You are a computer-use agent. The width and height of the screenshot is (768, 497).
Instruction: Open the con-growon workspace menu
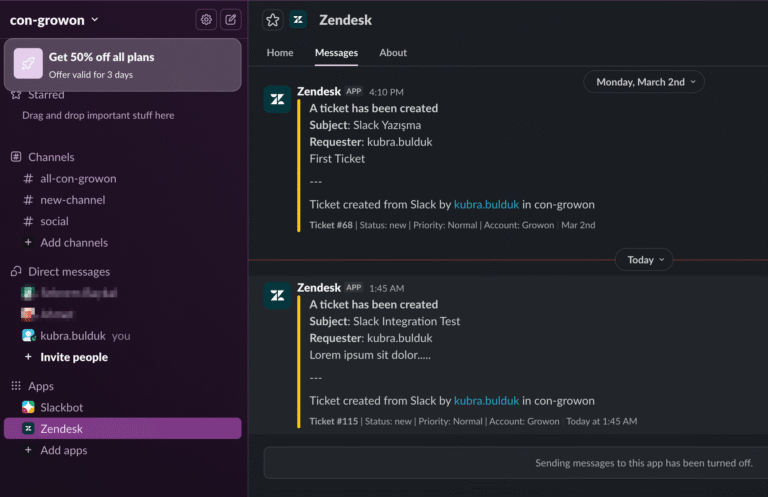point(54,20)
